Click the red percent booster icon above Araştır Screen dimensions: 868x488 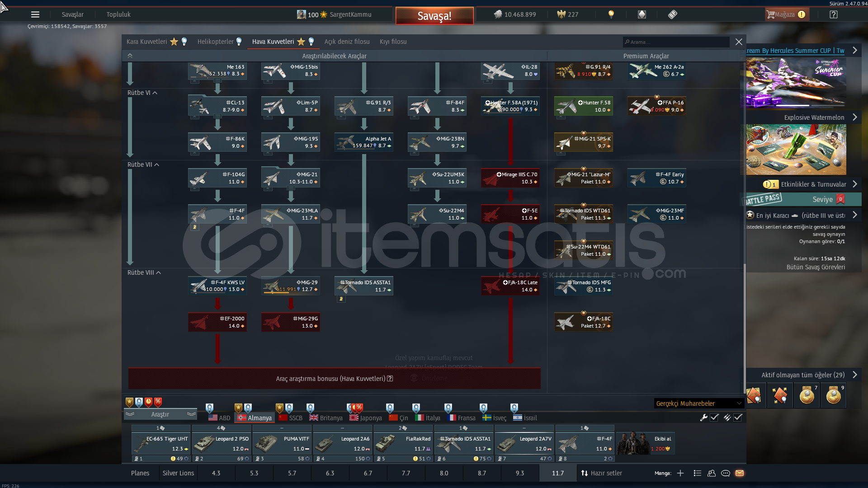pyautogui.click(x=158, y=402)
